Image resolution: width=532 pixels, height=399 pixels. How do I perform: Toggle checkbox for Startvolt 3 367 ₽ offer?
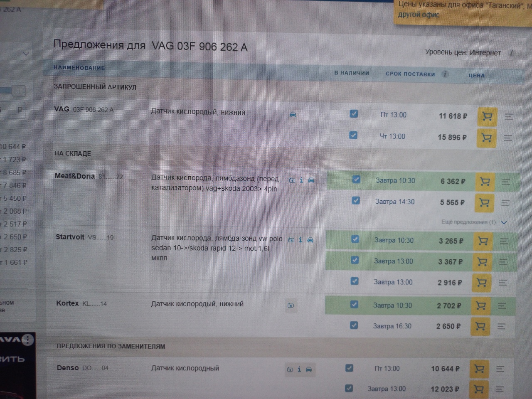[355, 260]
